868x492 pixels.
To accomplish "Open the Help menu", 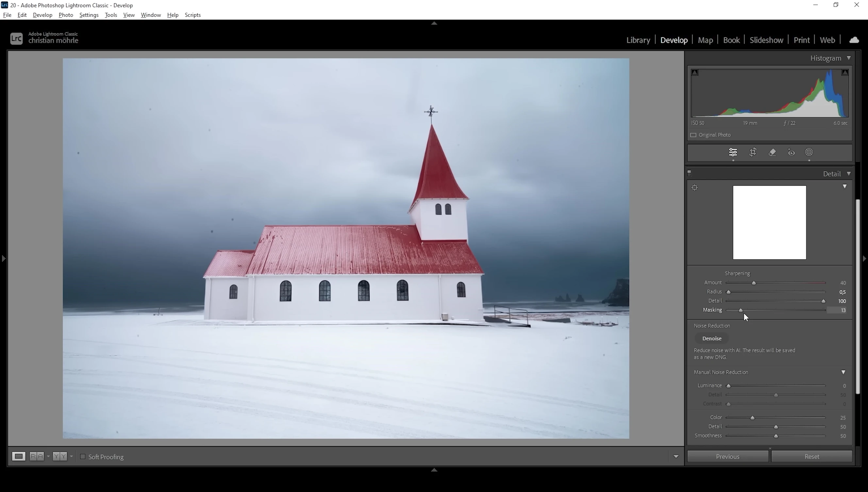I will [x=173, y=15].
